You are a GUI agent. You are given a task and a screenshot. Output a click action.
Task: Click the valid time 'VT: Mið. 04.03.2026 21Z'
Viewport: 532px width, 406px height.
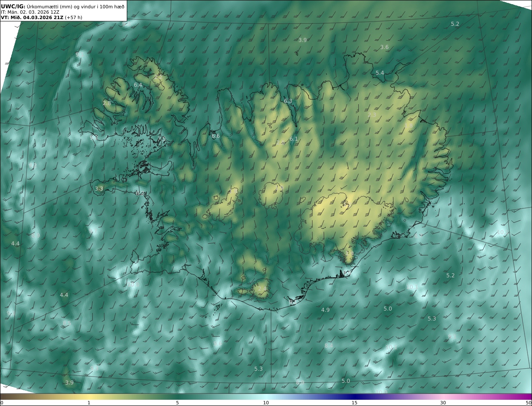coord(32,17)
